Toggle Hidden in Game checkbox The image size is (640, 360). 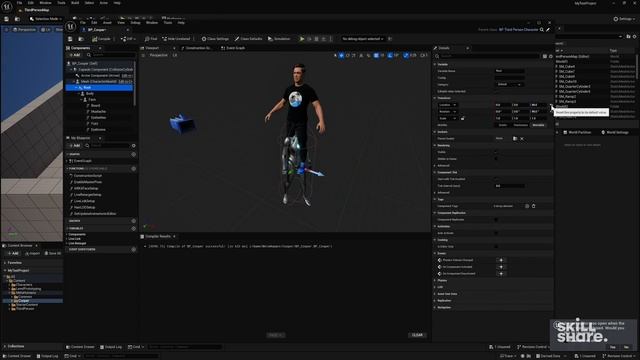496,159
